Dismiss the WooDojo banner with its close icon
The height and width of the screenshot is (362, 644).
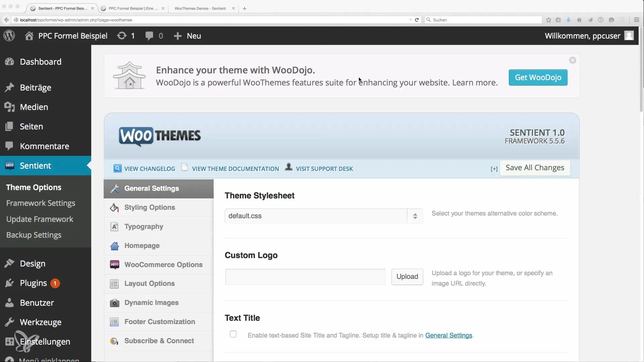tap(573, 60)
